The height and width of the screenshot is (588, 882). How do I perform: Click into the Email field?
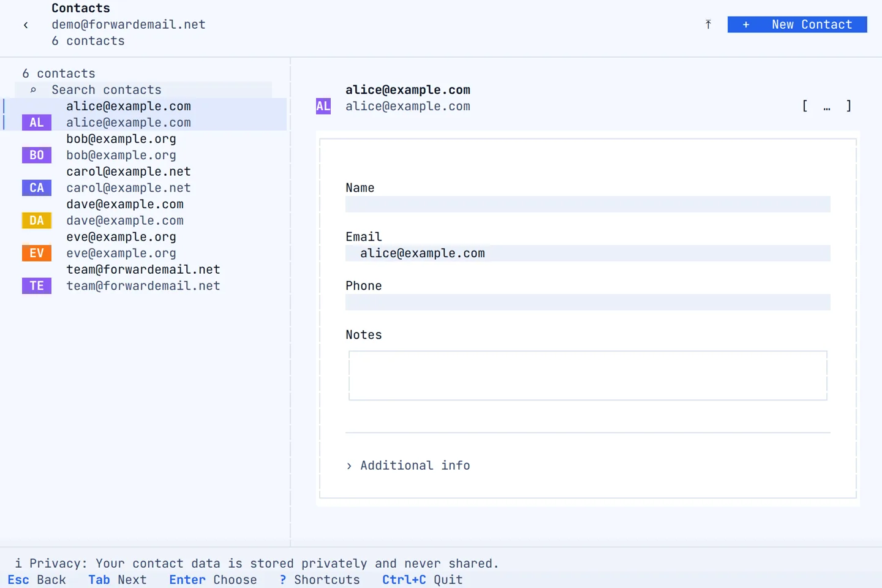[588, 253]
